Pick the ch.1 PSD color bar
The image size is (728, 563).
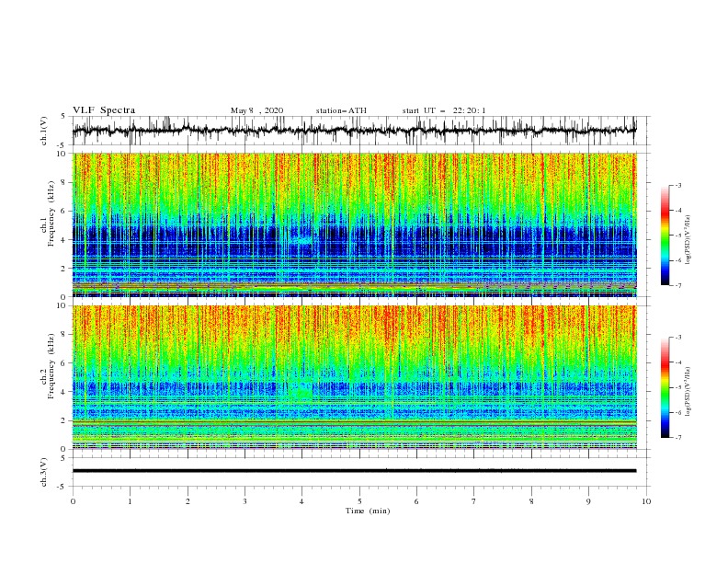click(x=665, y=235)
